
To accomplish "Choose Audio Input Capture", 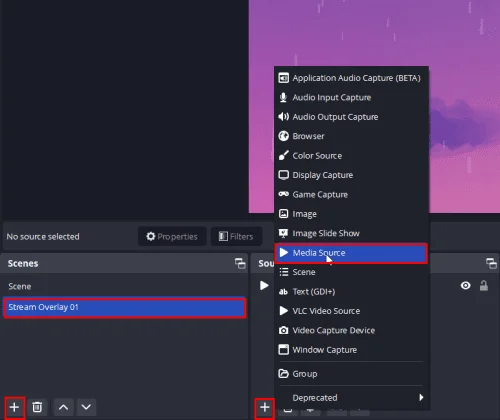I will coord(351,97).
